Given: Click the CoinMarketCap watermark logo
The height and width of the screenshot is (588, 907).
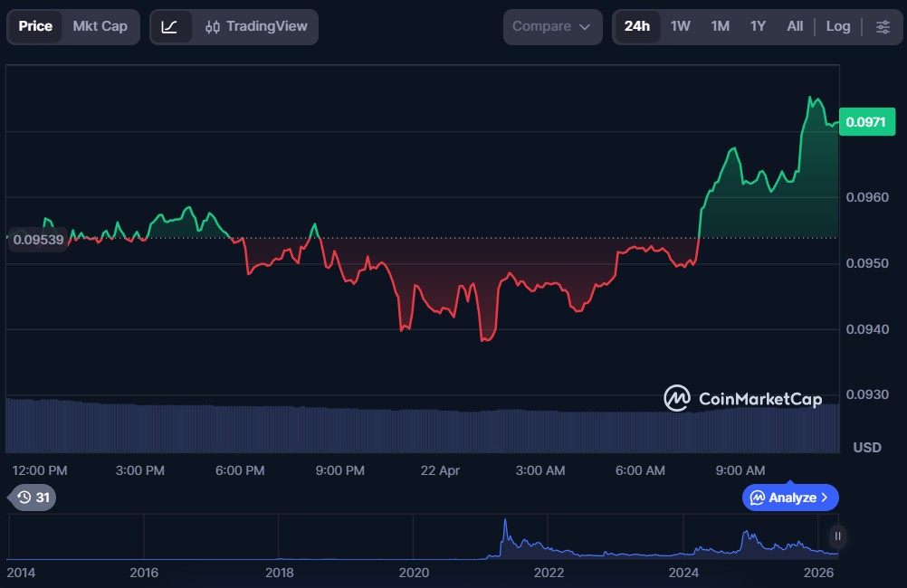Looking at the screenshot, I should pyautogui.click(x=743, y=399).
